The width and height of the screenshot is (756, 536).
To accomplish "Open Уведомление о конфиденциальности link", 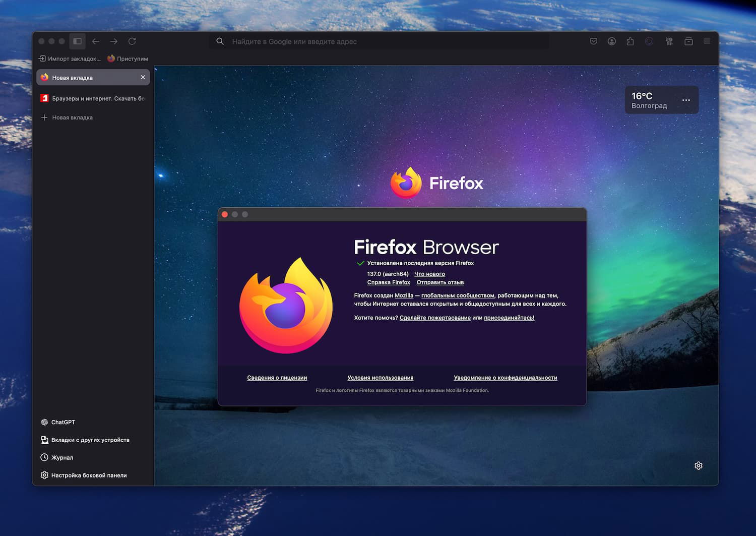I will click(506, 378).
